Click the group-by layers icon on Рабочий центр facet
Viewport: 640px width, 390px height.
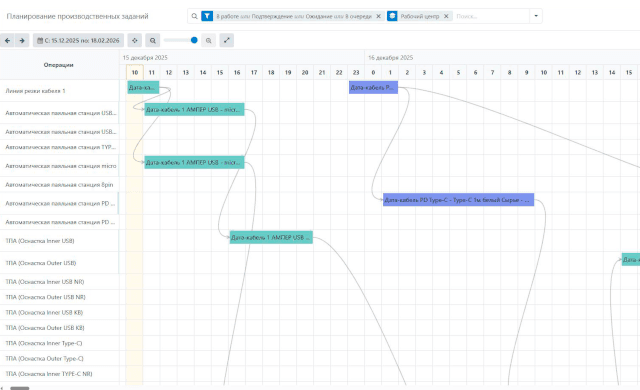(392, 16)
